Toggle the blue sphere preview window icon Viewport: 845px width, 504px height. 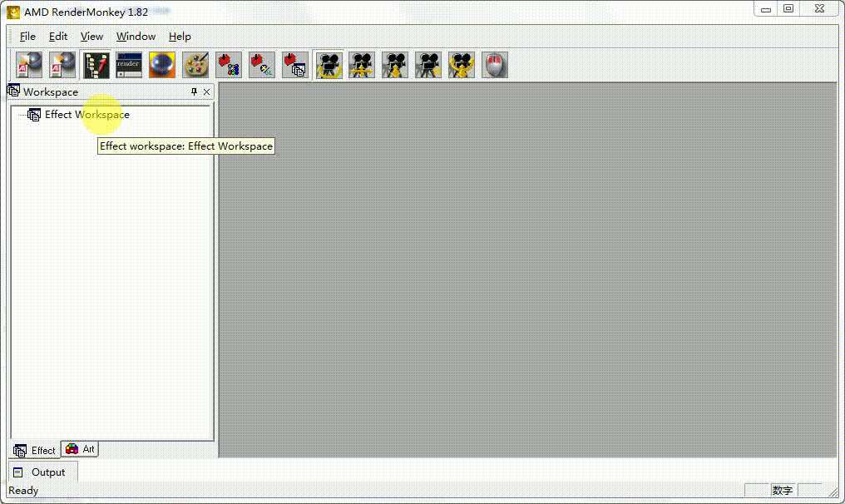pyautogui.click(x=162, y=65)
